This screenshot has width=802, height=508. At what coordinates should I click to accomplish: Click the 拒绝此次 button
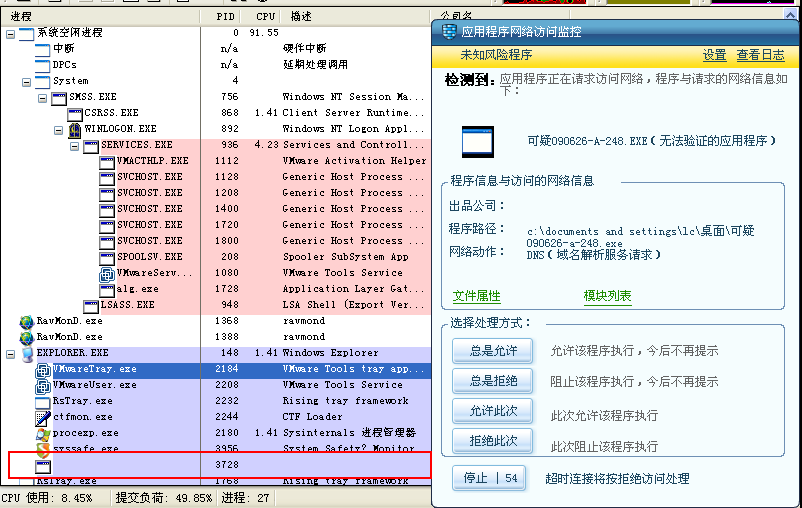tap(492, 441)
